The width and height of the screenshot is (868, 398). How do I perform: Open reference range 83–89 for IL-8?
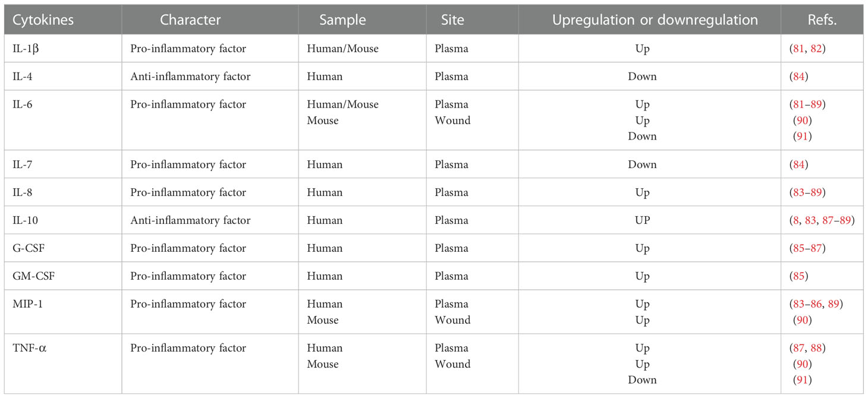[x=807, y=192]
